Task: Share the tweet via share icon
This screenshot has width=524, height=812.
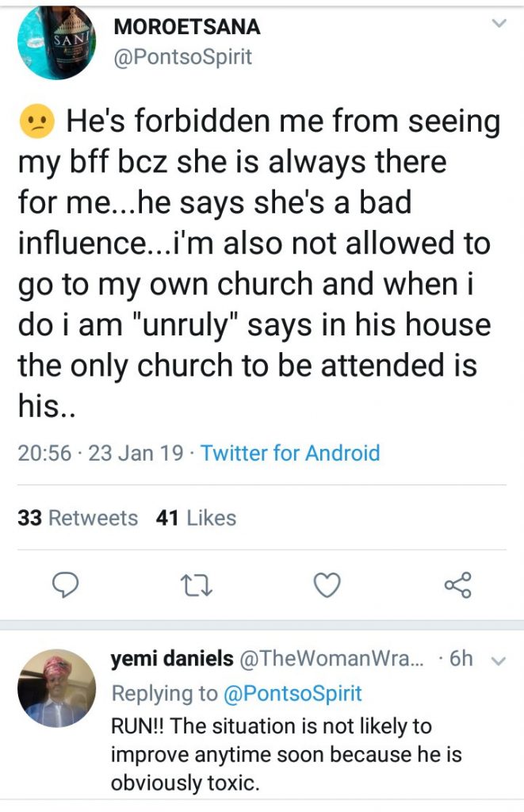Action: coord(457,584)
